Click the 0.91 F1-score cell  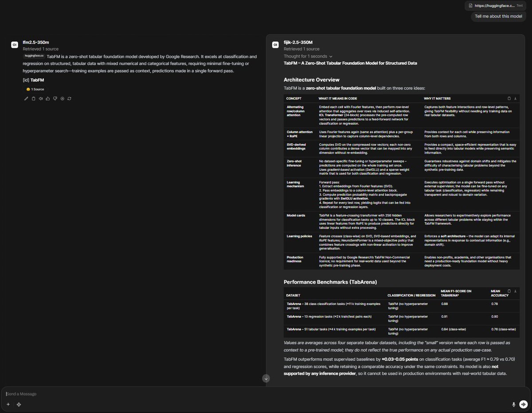(x=445, y=316)
